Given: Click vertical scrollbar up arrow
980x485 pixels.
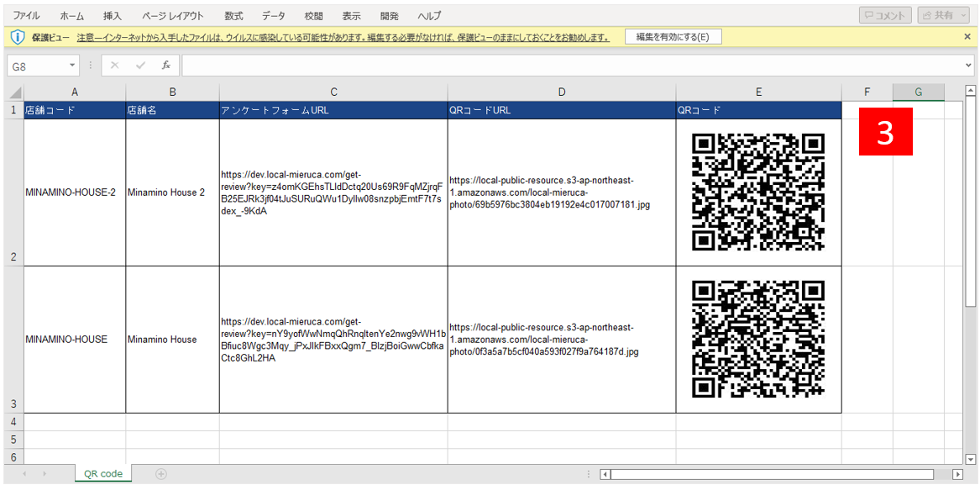Looking at the screenshot, I should pyautogui.click(x=971, y=90).
